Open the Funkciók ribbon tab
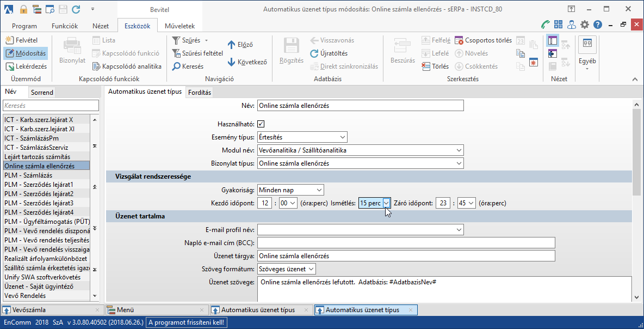Viewport: 644px width, 329px height. coord(65,26)
